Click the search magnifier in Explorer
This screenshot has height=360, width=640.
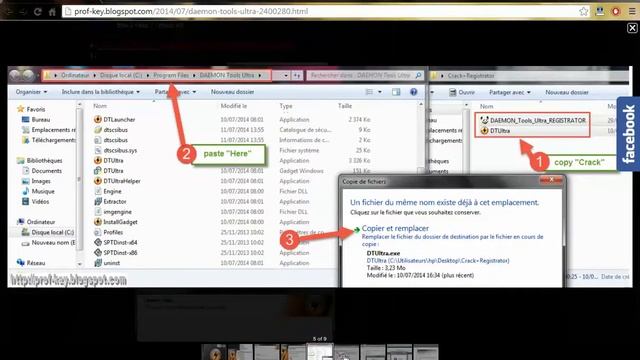pos(418,76)
